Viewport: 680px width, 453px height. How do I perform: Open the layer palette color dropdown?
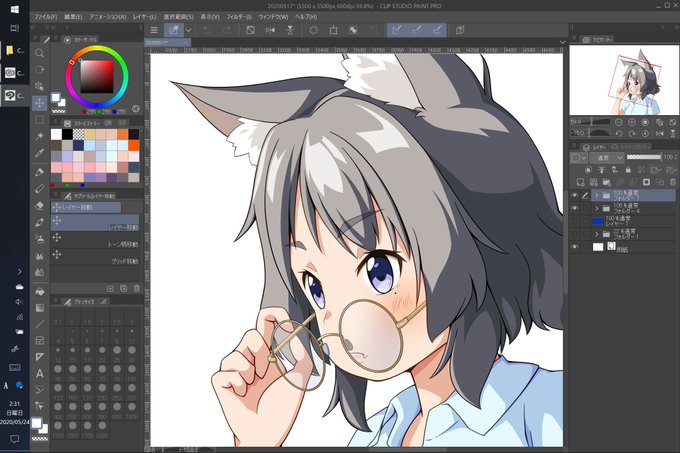click(579, 158)
